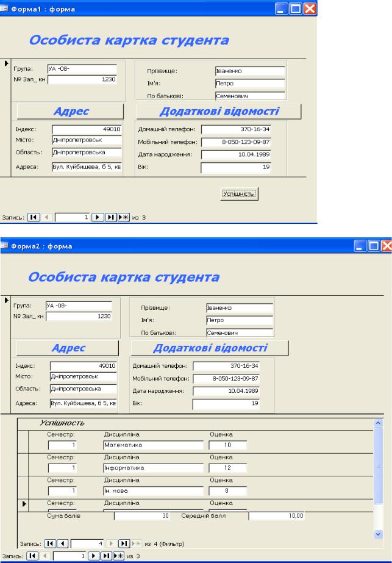Viewport: 392px width, 563px height.
Task: Click grade field showing 8 for Ін. мова
Action: 227,491
